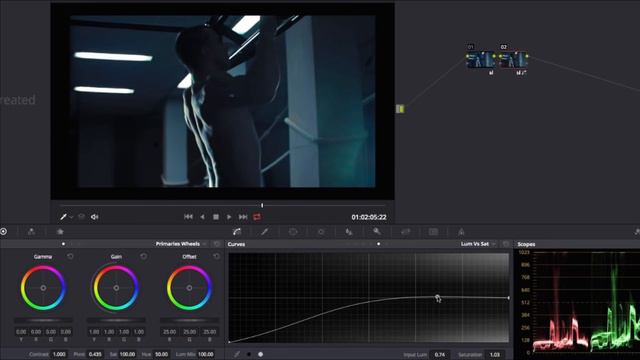
Task: Select the Curves page indicator dot
Action: click(x=378, y=244)
